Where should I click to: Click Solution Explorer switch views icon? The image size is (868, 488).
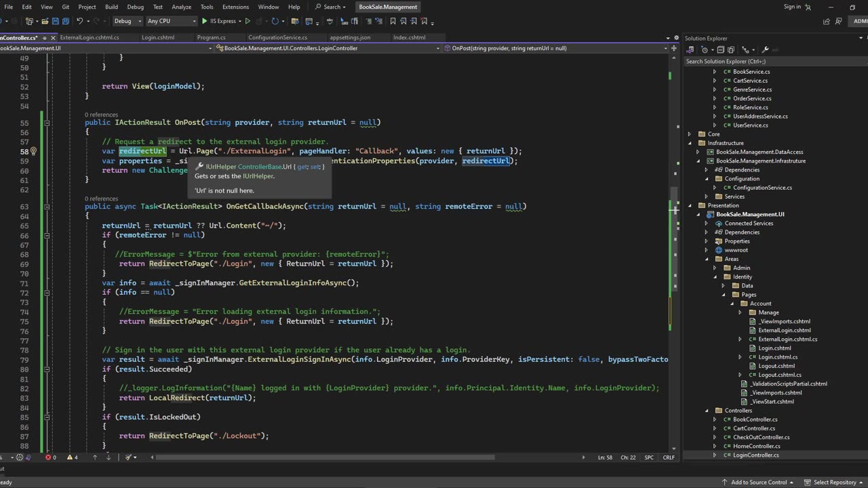point(691,49)
